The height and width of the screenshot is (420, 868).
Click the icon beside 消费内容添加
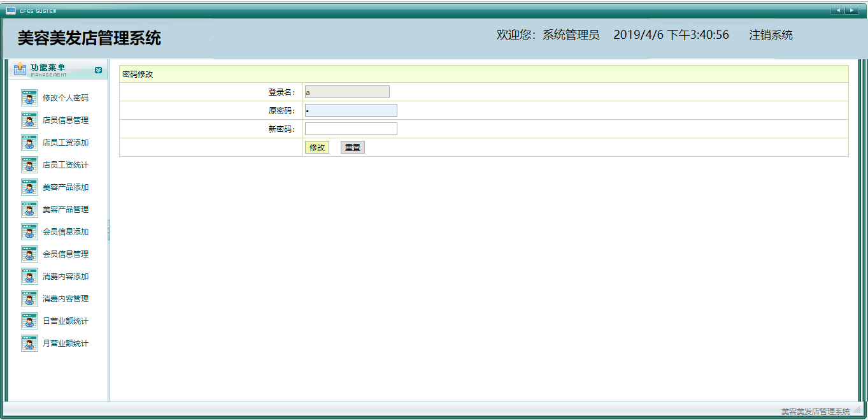[29, 276]
